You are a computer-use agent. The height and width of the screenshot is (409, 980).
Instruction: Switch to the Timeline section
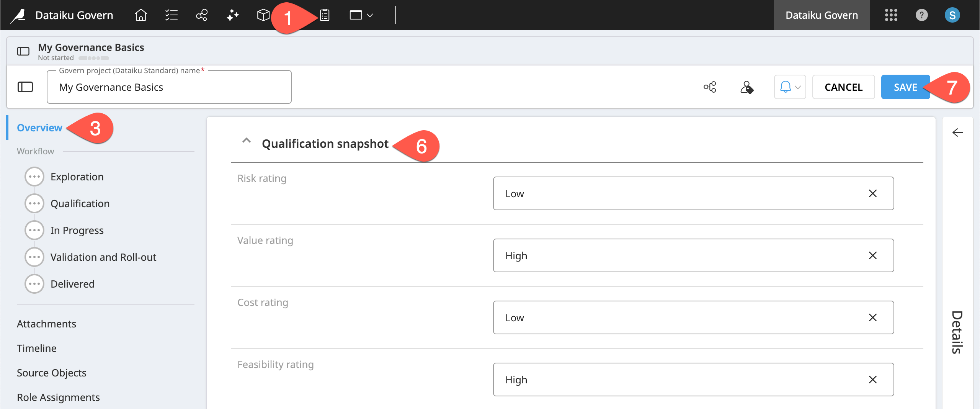coord(36,348)
